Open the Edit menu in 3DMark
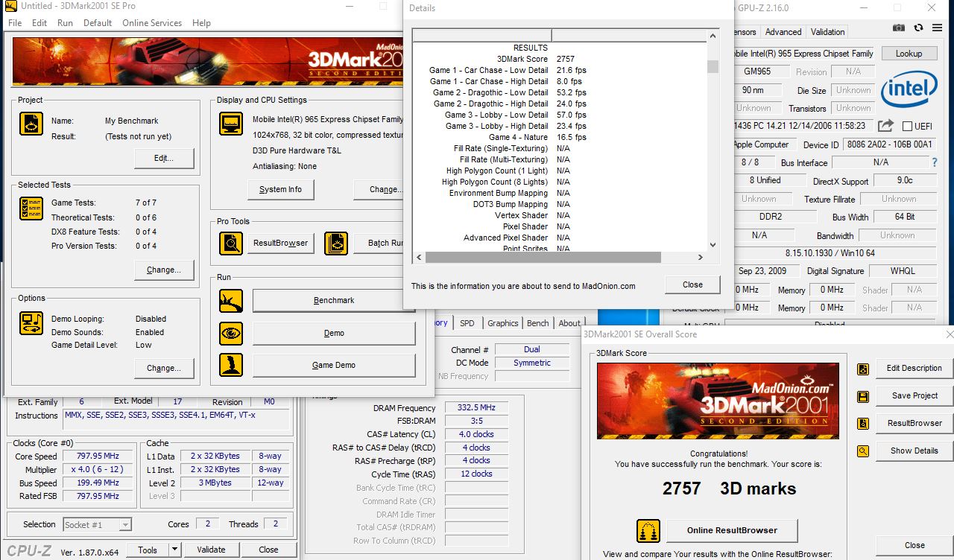The height and width of the screenshot is (560, 954). [40, 23]
